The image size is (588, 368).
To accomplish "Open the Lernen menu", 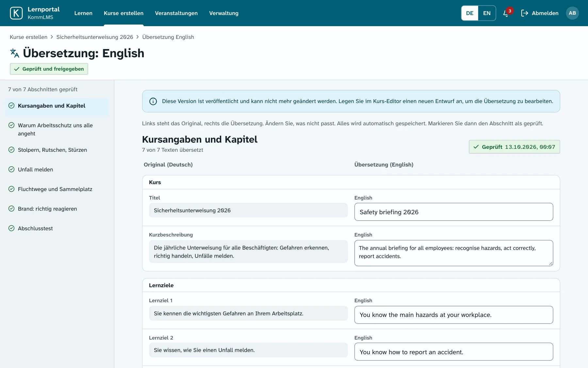I will (83, 13).
